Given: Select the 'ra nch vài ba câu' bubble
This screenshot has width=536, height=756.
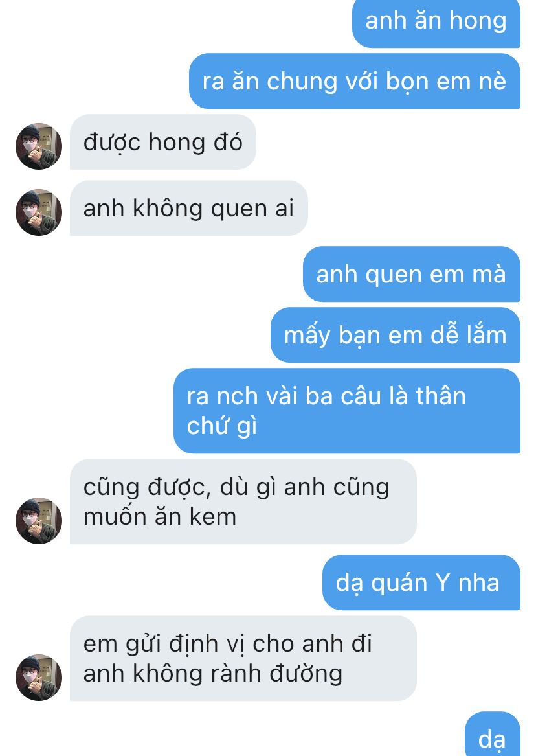Looking at the screenshot, I should coord(347,411).
